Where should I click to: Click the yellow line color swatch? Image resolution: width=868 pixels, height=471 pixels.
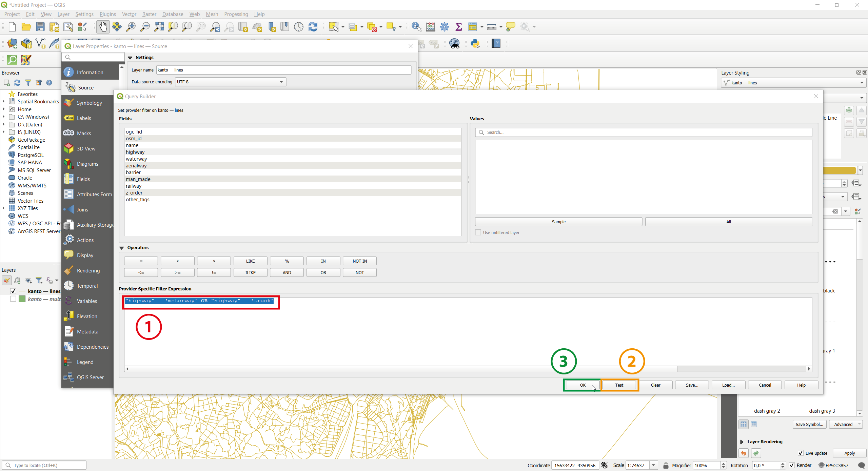coord(839,170)
